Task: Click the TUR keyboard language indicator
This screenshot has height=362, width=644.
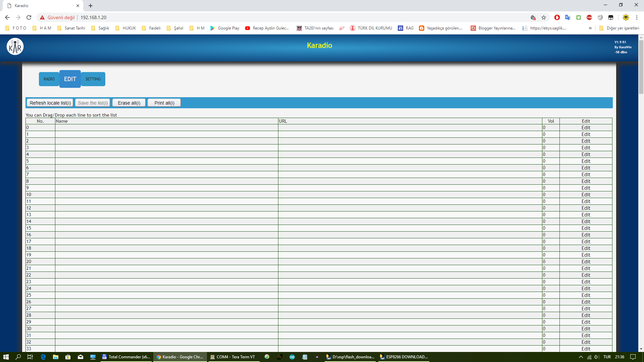Action: coord(607,357)
